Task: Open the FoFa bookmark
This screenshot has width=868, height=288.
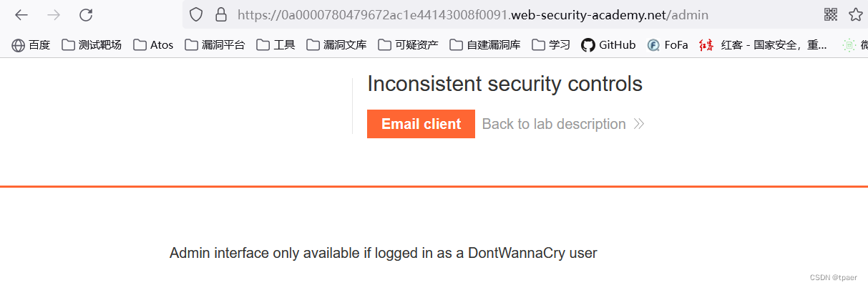Action: 668,45
